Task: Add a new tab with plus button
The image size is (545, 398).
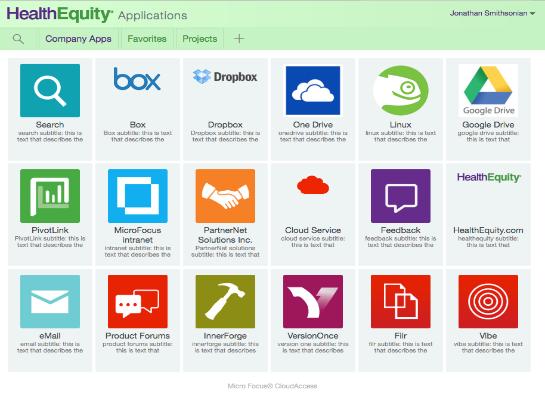Action: 239,39
